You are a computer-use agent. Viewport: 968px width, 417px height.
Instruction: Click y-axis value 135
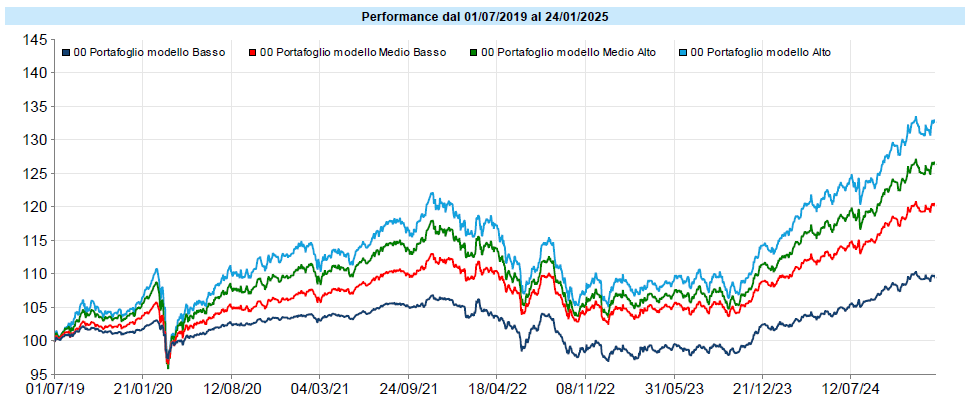pos(36,107)
